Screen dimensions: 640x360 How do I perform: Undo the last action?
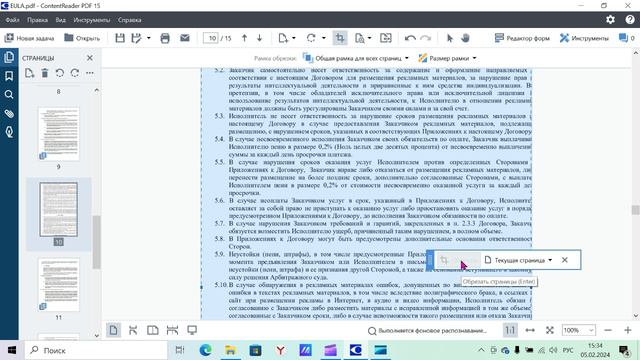coord(410,38)
